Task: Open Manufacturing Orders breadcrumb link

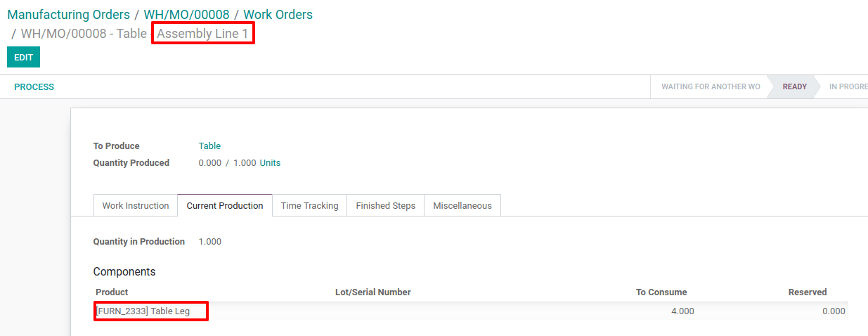Action: [x=68, y=15]
